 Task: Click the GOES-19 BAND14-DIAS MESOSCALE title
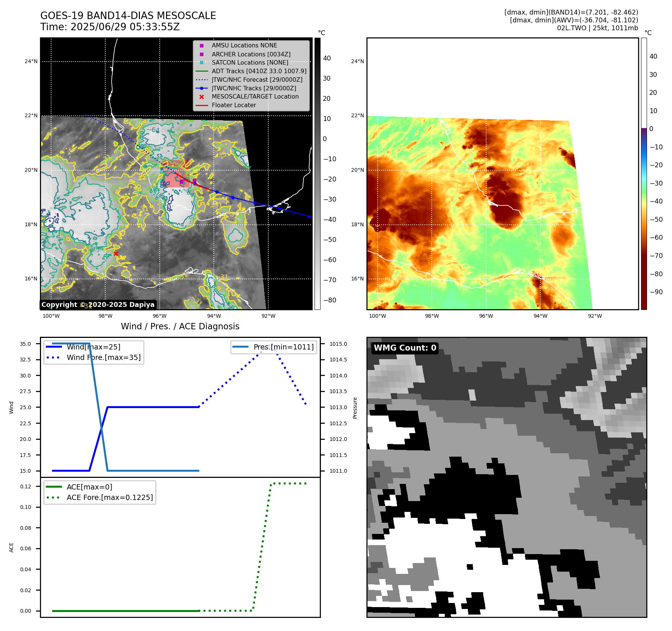point(128,16)
